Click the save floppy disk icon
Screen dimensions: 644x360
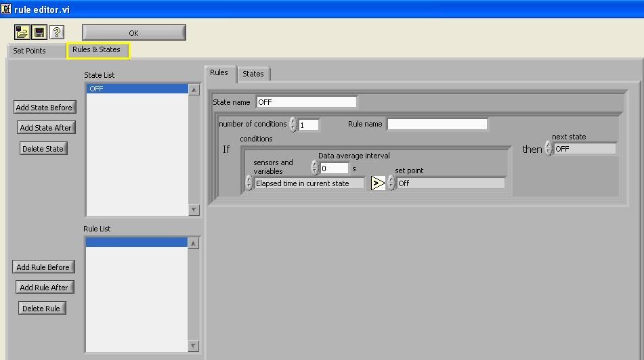tap(39, 32)
